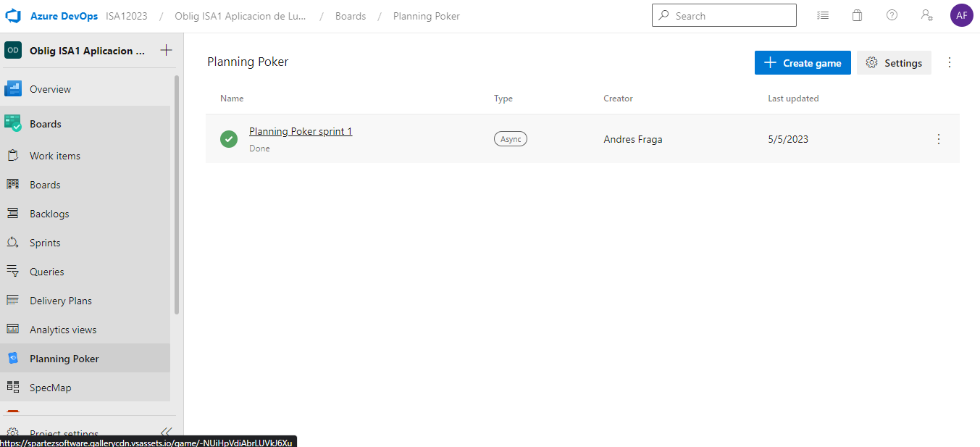Click the Analytics views chart icon
This screenshot has height=447, width=980.
point(13,330)
